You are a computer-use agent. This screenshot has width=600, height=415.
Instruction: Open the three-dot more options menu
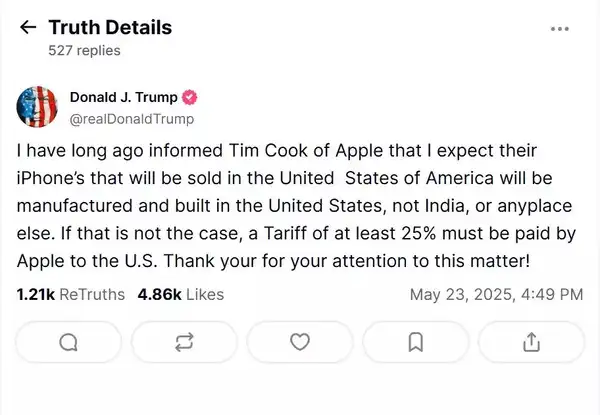point(559,29)
